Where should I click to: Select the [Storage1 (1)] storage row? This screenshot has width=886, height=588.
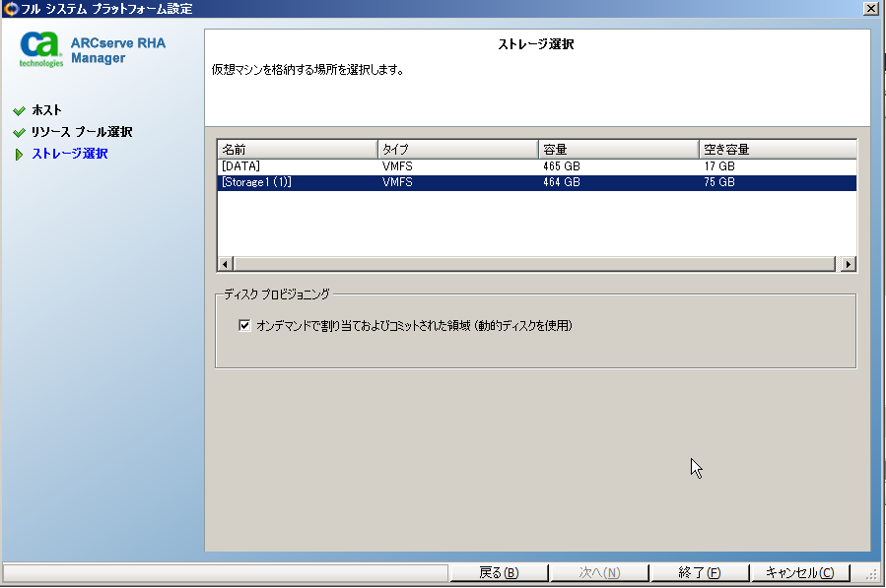pyautogui.click(x=537, y=182)
